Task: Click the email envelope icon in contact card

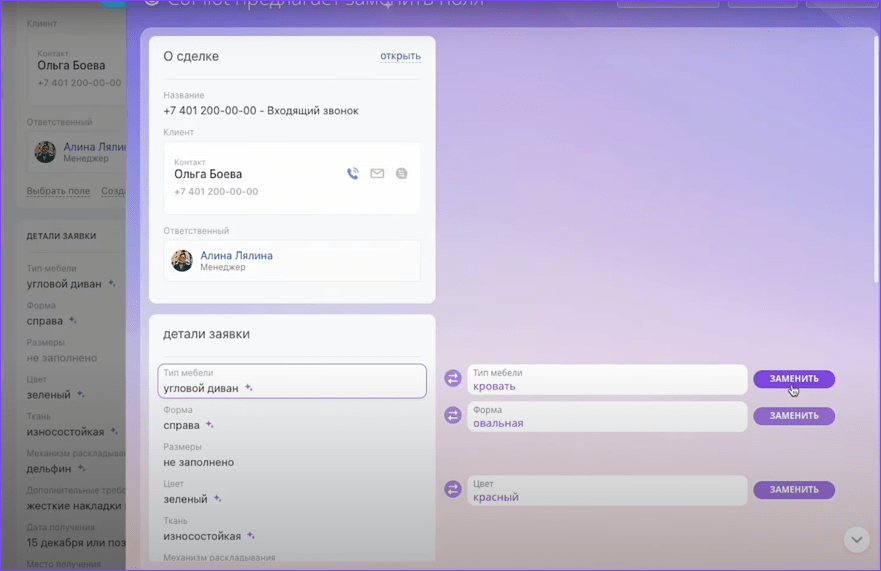Action: click(377, 174)
